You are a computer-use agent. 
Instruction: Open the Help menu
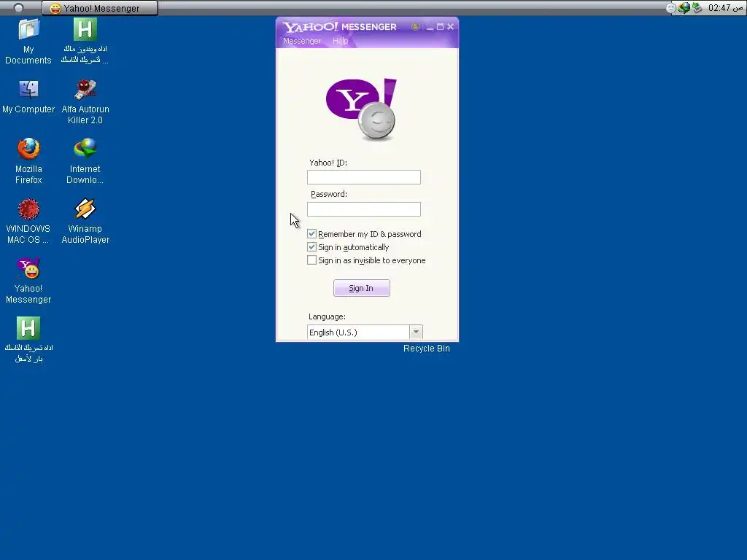point(340,41)
